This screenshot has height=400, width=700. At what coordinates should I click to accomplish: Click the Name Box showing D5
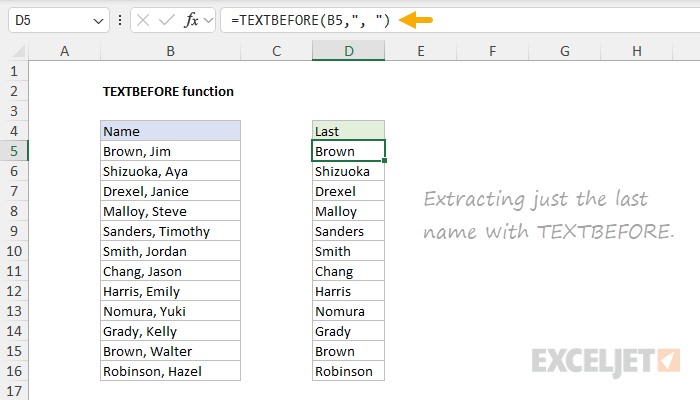tap(58, 20)
